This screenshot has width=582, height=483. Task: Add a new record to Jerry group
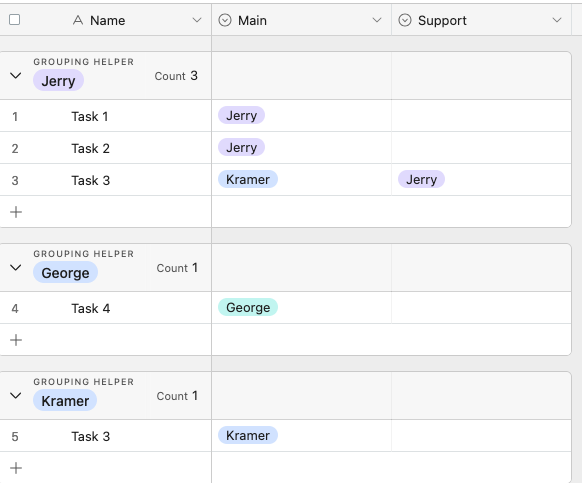point(16,212)
